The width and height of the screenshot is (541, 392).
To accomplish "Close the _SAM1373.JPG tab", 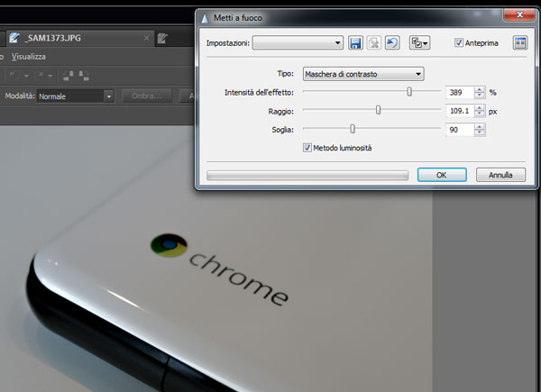I will click(x=147, y=38).
